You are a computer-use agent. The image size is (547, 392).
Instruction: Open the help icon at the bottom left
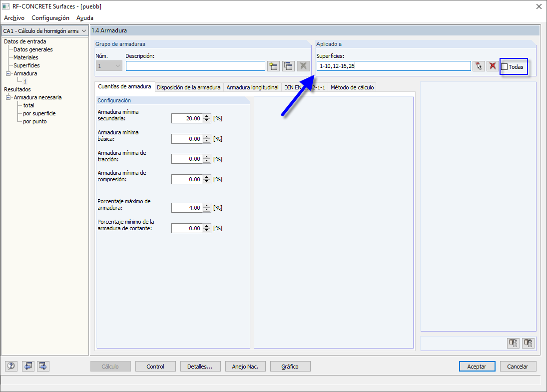[11, 366]
